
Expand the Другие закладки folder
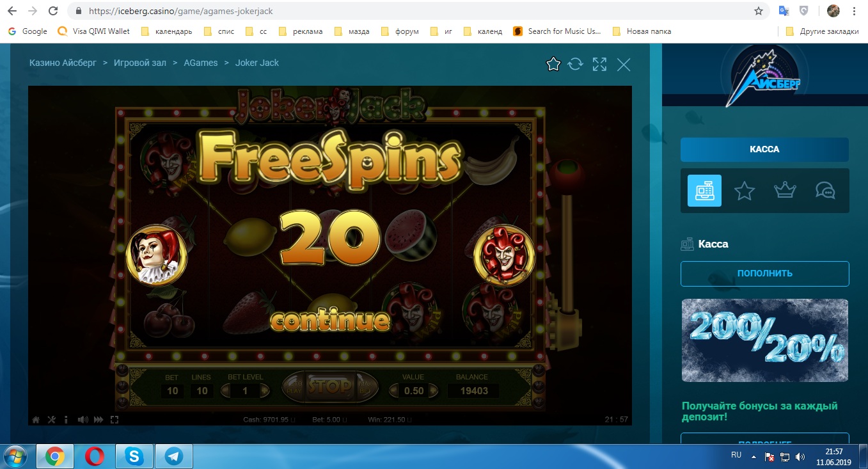pos(821,31)
